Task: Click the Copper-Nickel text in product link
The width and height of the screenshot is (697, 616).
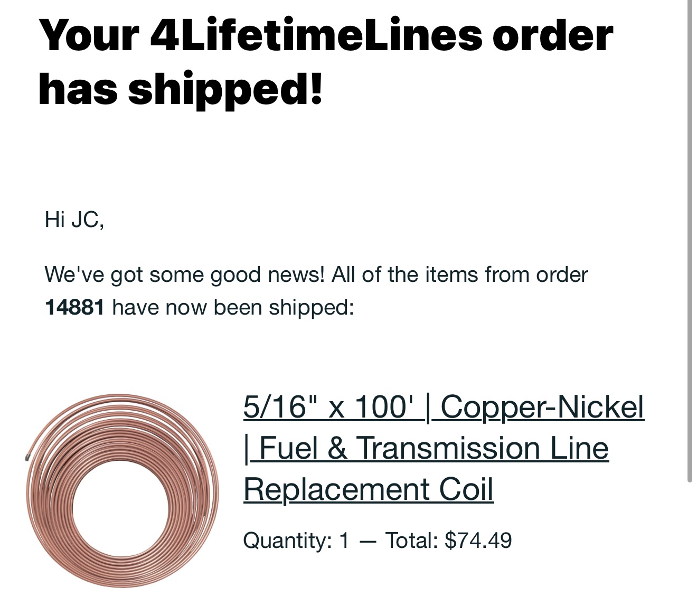Action: tap(543, 407)
